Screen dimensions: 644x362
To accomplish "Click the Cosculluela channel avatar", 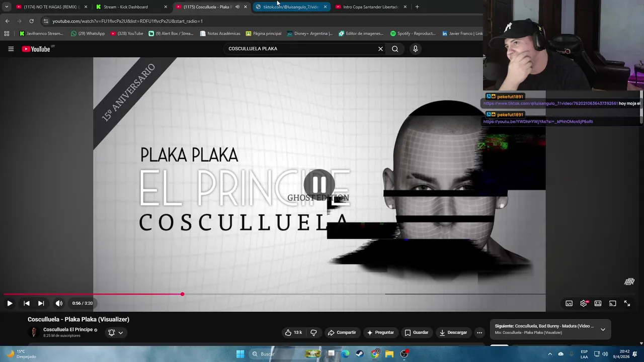I will 34,332.
